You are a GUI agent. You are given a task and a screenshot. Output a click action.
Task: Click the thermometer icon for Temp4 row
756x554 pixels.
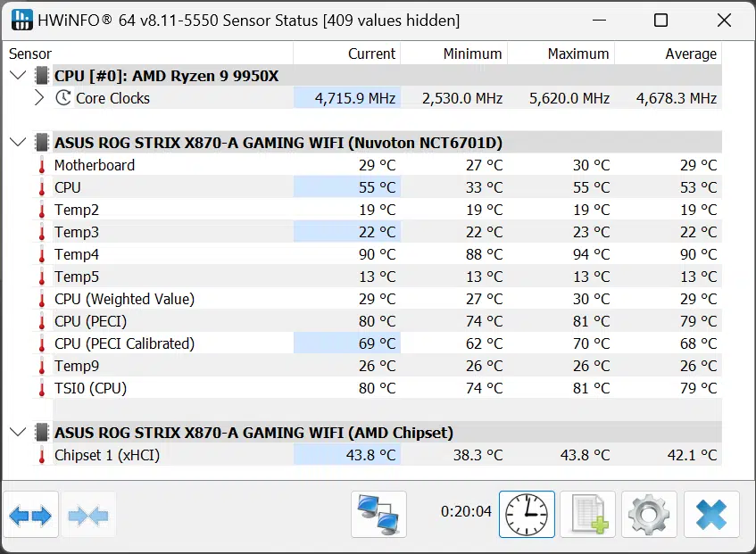click(42, 254)
